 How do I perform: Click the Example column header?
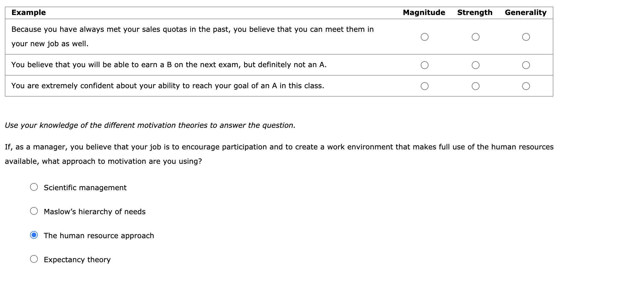28,12
